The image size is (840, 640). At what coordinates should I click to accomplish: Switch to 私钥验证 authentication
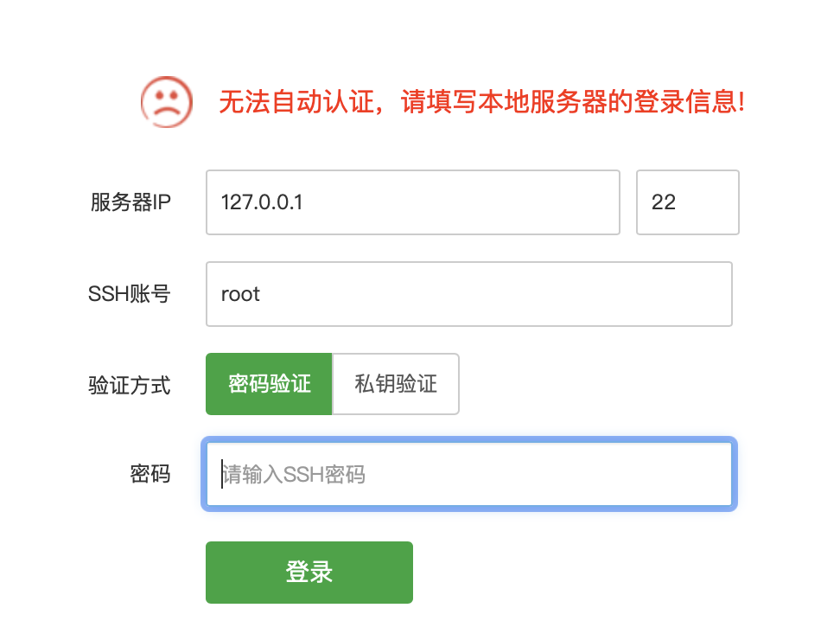pyautogui.click(x=396, y=384)
